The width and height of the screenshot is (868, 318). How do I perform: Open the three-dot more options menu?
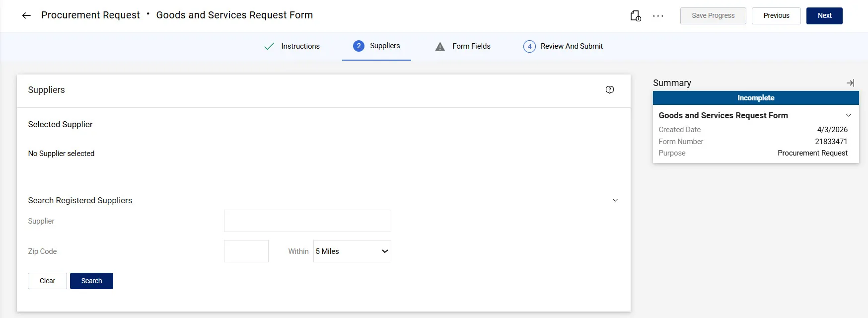click(x=658, y=16)
